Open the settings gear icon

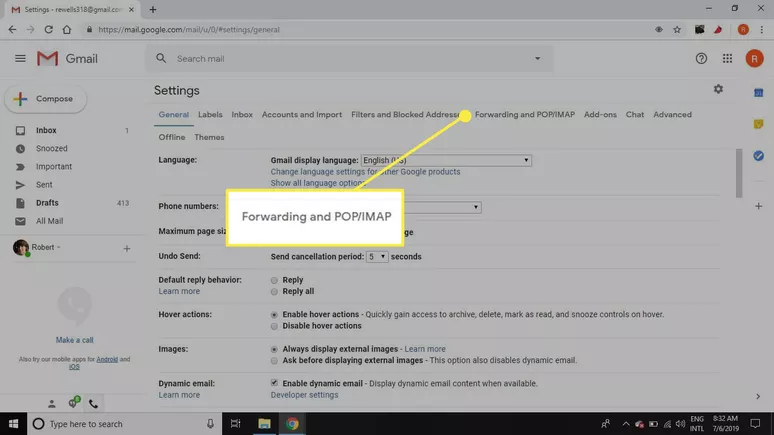[x=718, y=89]
